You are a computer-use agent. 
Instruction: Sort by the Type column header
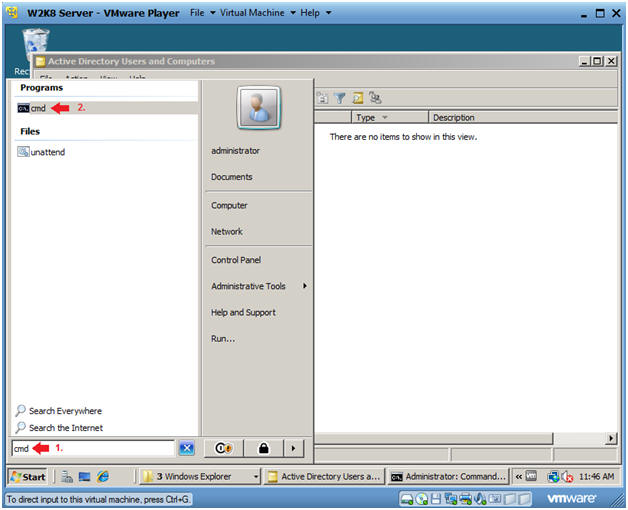click(390, 117)
